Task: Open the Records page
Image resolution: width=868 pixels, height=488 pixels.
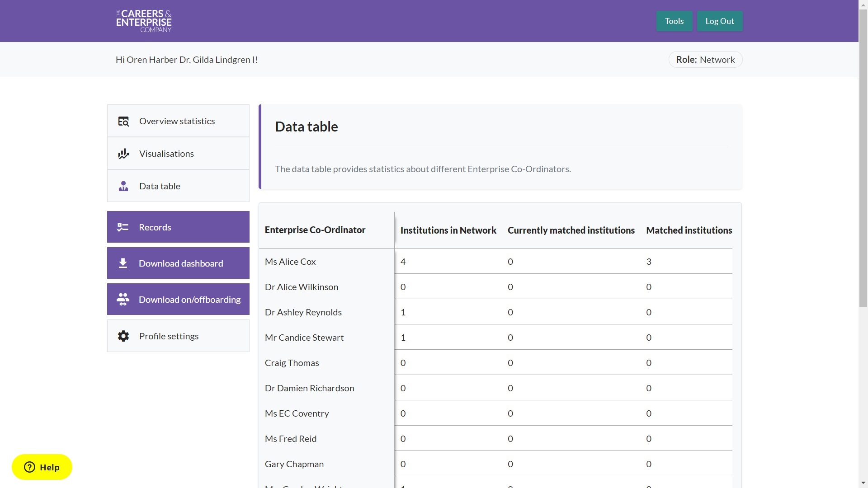Action: (178, 227)
